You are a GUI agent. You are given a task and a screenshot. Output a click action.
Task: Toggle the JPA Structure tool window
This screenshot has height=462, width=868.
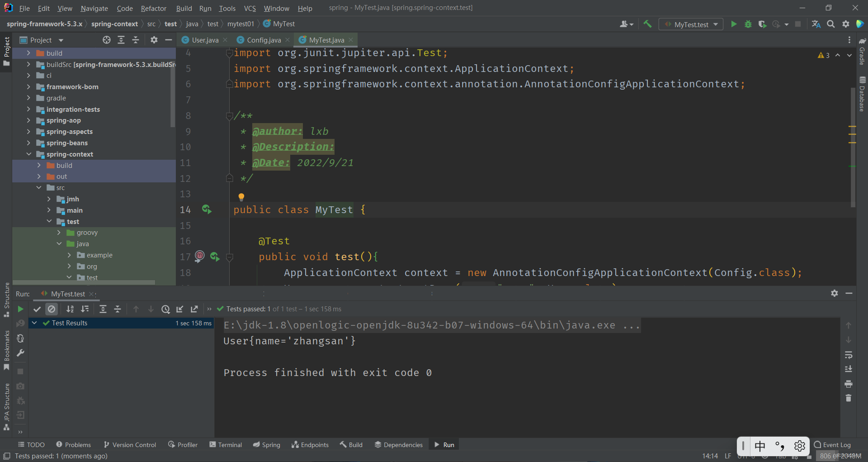[6, 407]
